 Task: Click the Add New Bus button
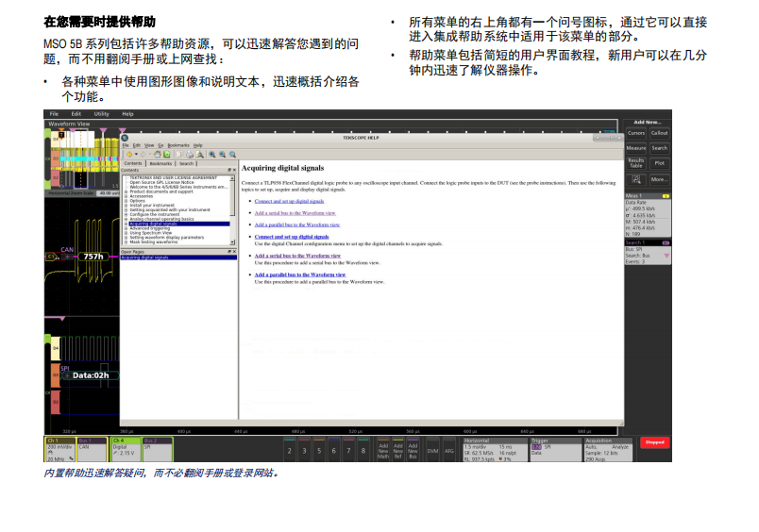pyautogui.click(x=413, y=450)
